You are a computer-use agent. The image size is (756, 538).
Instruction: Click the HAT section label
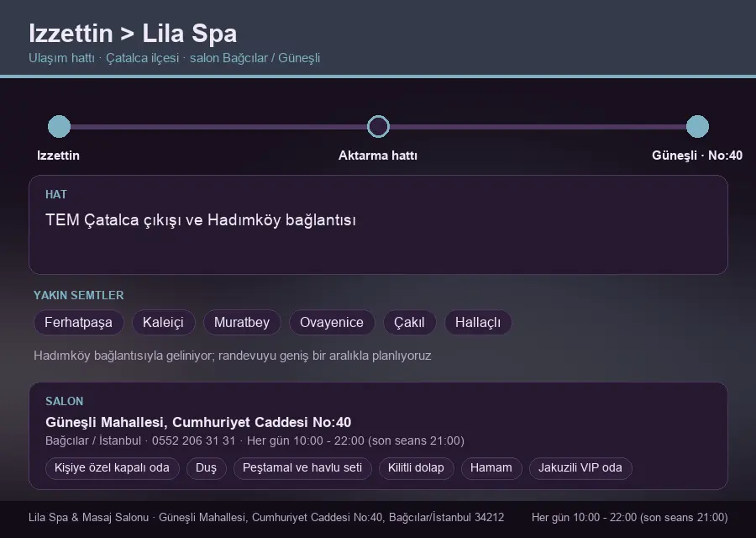(56, 194)
